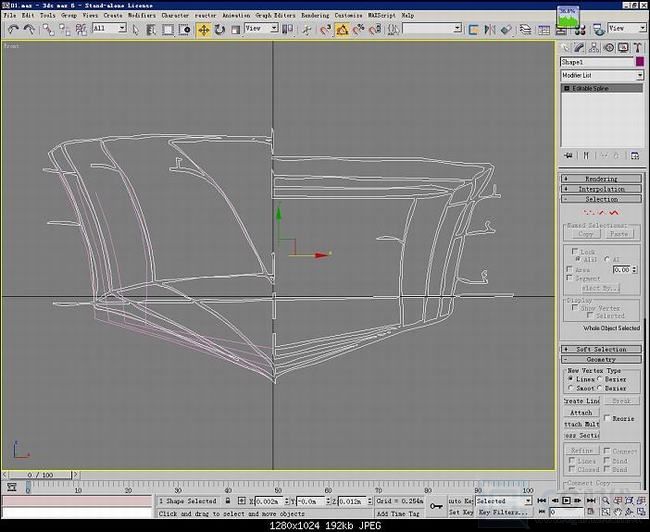Activate the Select and Rotate tool

click(x=220, y=29)
